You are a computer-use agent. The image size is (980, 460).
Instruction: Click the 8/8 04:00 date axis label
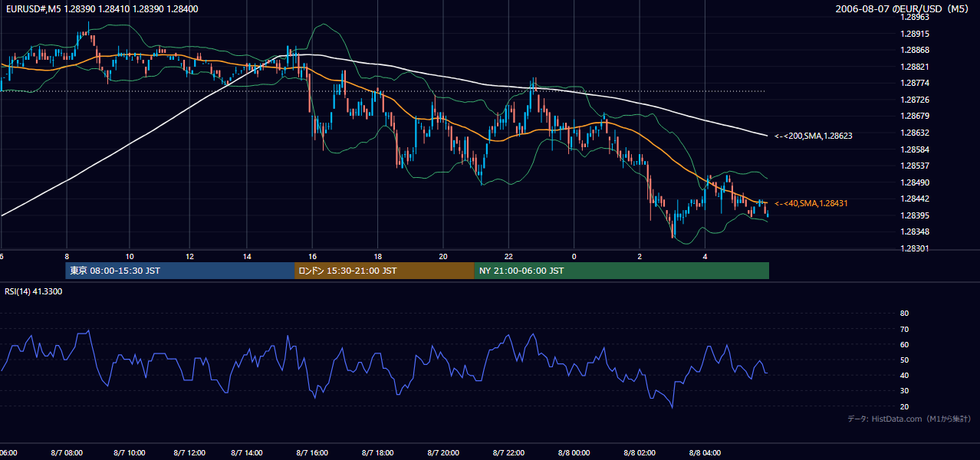pos(705,453)
